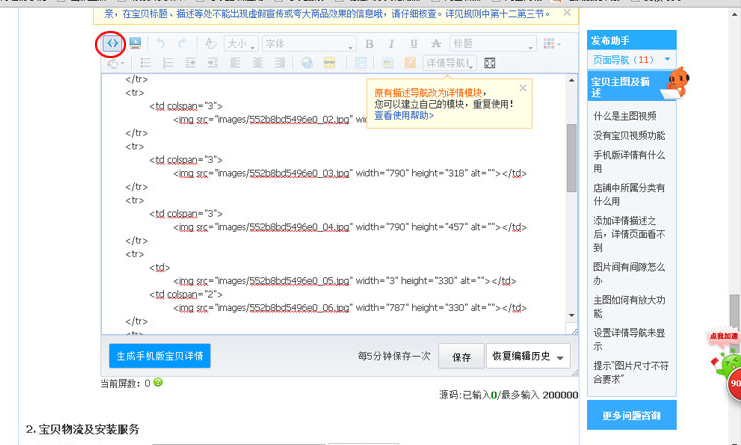
Task: Open the 什么是主图视频 help link
Action: (625, 116)
